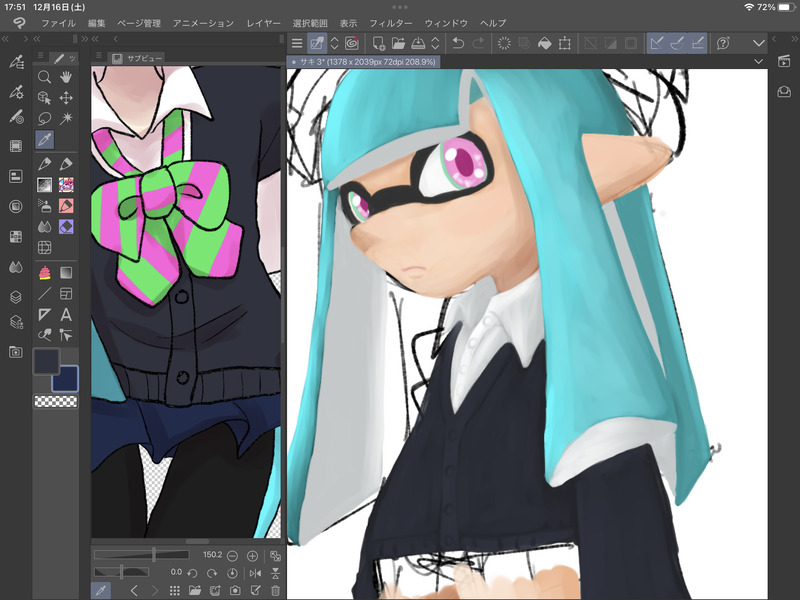
Task: Click the Scale/Rotate transform icon
Action: pyautogui.click(x=565, y=43)
